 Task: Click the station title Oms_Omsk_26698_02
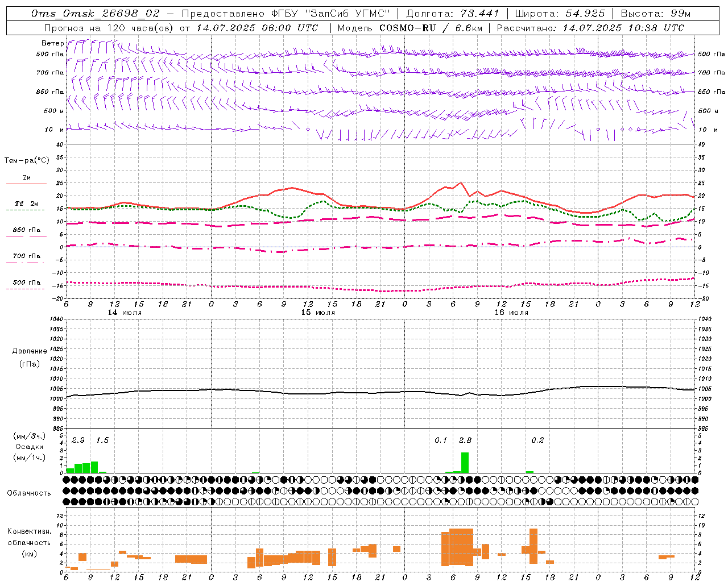[x=96, y=14]
